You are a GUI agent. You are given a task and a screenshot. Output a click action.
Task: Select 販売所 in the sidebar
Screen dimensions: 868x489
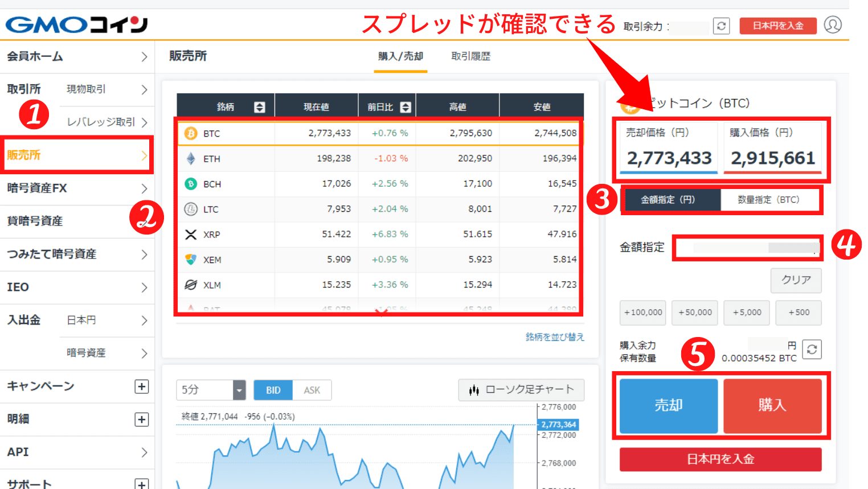tap(77, 155)
